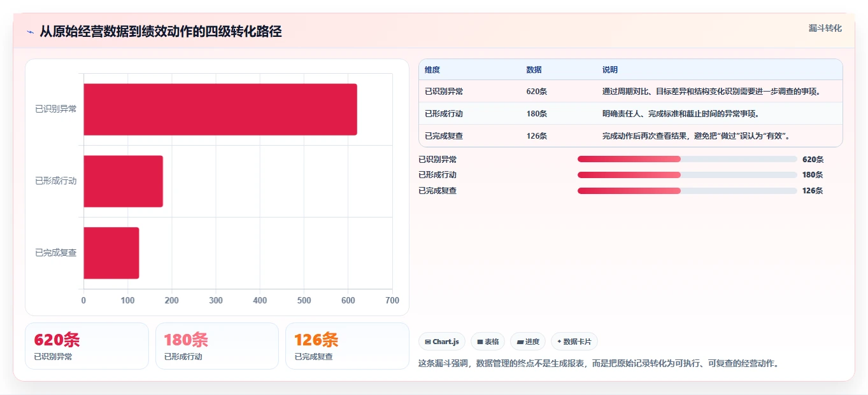Image resolution: width=868 pixels, height=395 pixels.
Task: Click the 700 tick label on the chart axis
Action: 392,301
